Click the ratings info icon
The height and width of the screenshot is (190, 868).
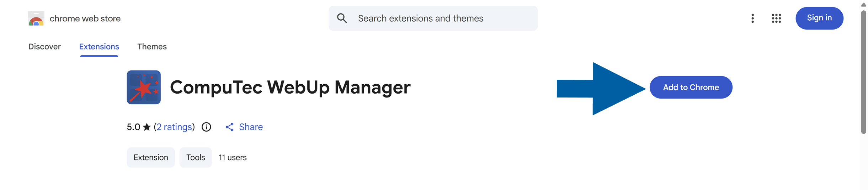tap(206, 127)
